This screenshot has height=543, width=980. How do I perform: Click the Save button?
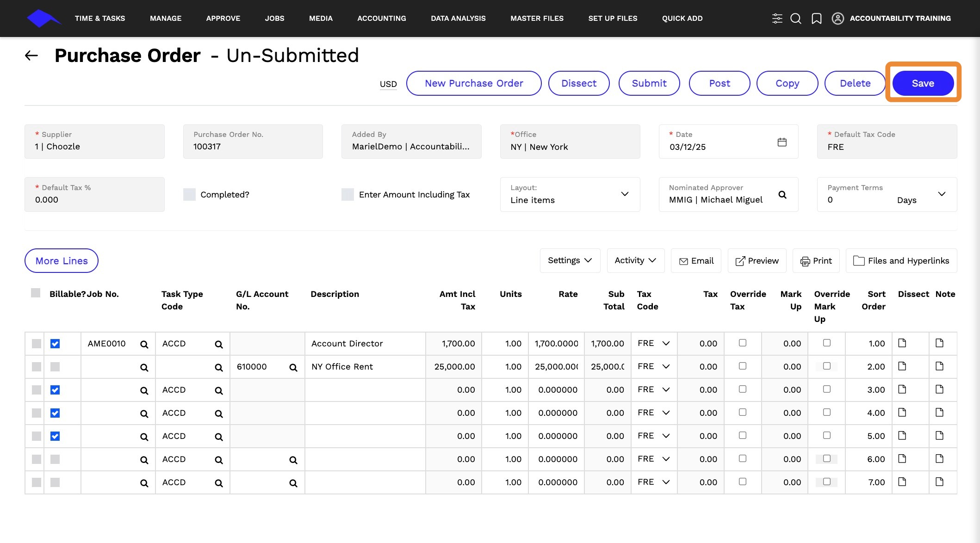click(x=923, y=83)
